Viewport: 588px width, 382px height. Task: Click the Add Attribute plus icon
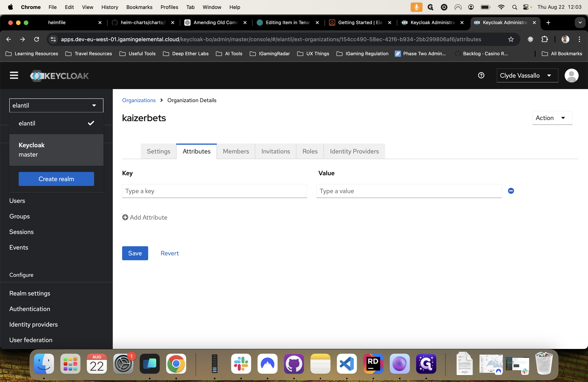[125, 217]
